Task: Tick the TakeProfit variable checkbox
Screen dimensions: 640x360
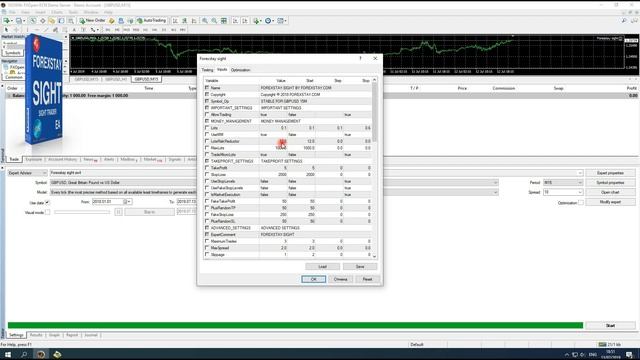Action: [x=207, y=168]
